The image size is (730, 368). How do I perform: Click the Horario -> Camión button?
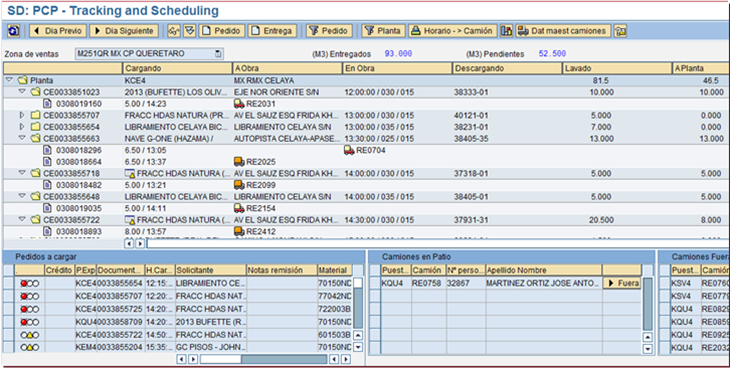(453, 31)
